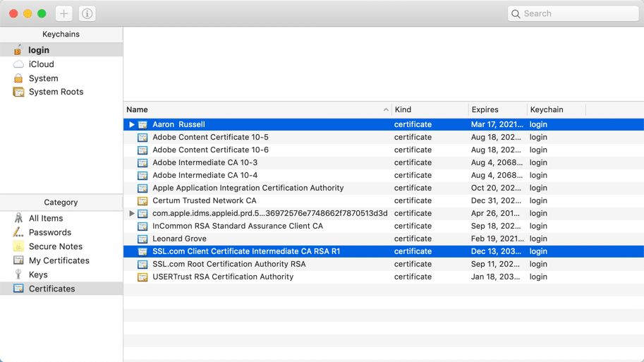Show the All Items category

pos(46,219)
